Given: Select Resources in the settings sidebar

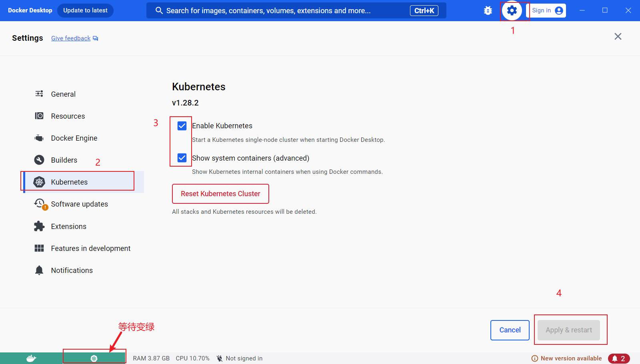Looking at the screenshot, I should (68, 116).
